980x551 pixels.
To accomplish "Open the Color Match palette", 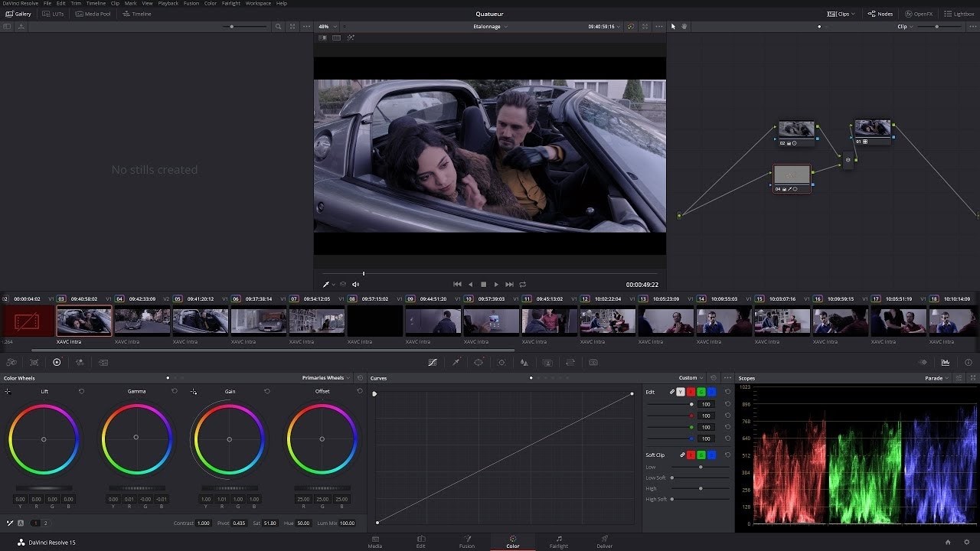I will point(34,362).
